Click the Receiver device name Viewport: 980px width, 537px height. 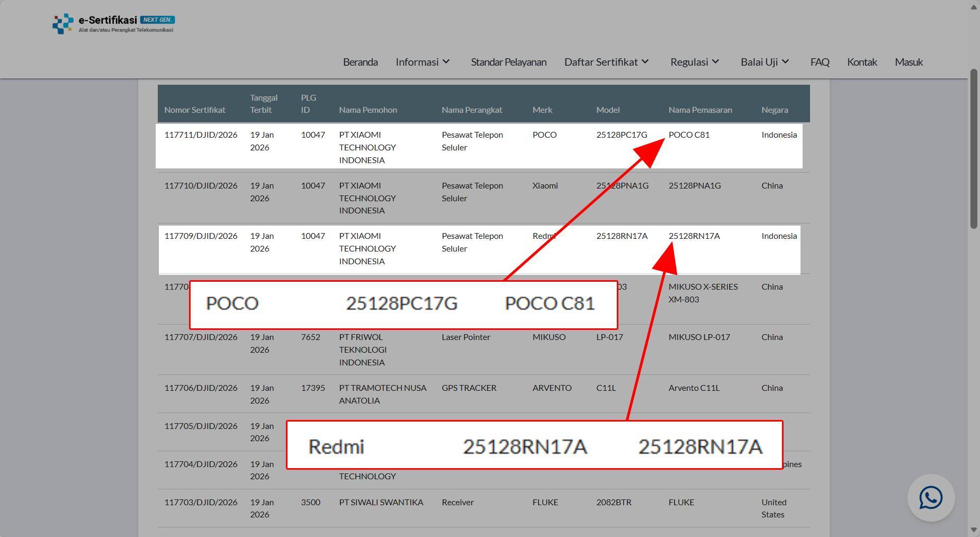(x=457, y=502)
